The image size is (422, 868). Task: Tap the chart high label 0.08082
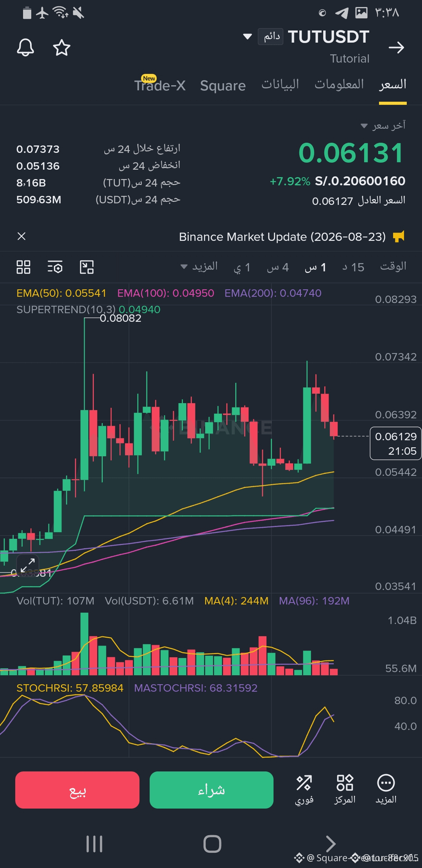[120, 318]
